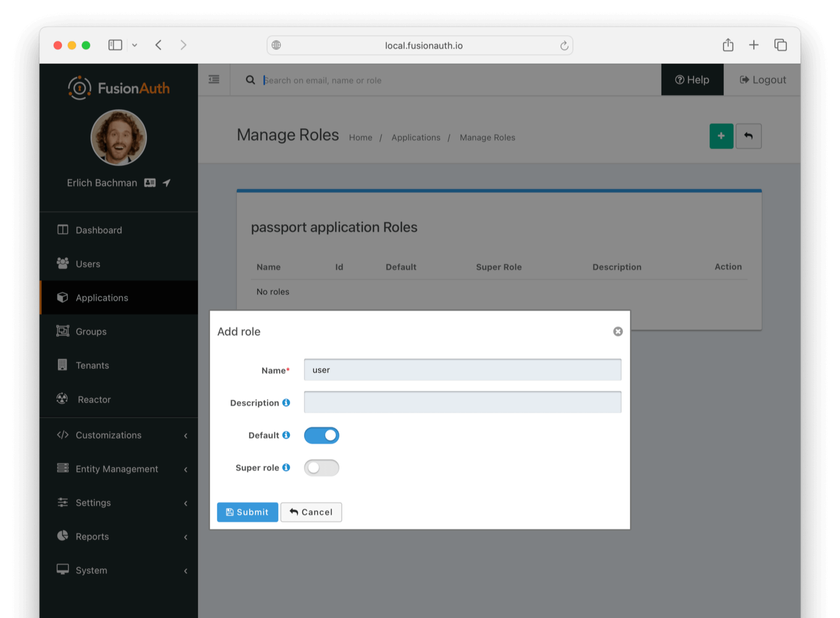The width and height of the screenshot is (840, 618).
Task: Open profile card icon beside Erlich Bachman
Action: point(150,183)
